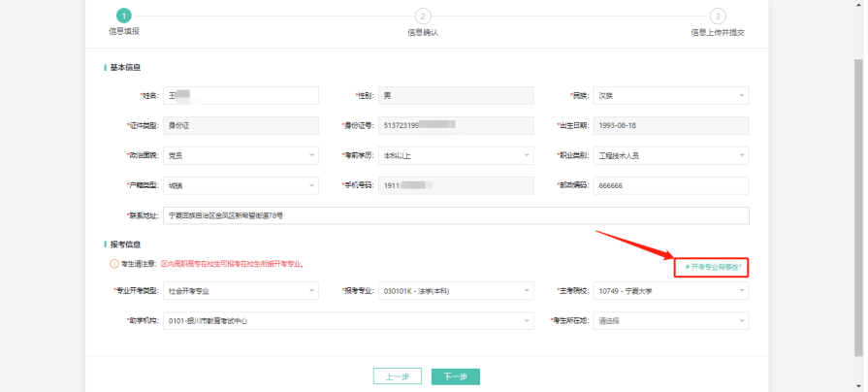Expand the 专业开考类型 dropdown
This screenshot has width=868, height=392.
click(241, 290)
